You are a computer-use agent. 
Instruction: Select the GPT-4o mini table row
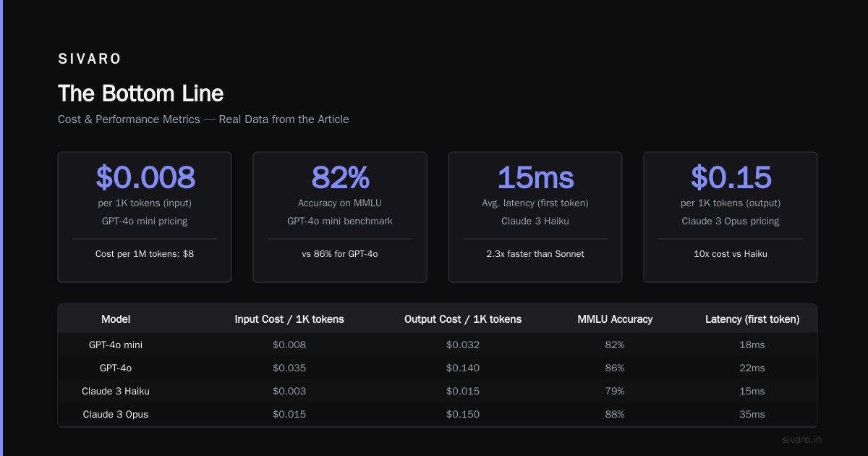pyautogui.click(x=438, y=345)
